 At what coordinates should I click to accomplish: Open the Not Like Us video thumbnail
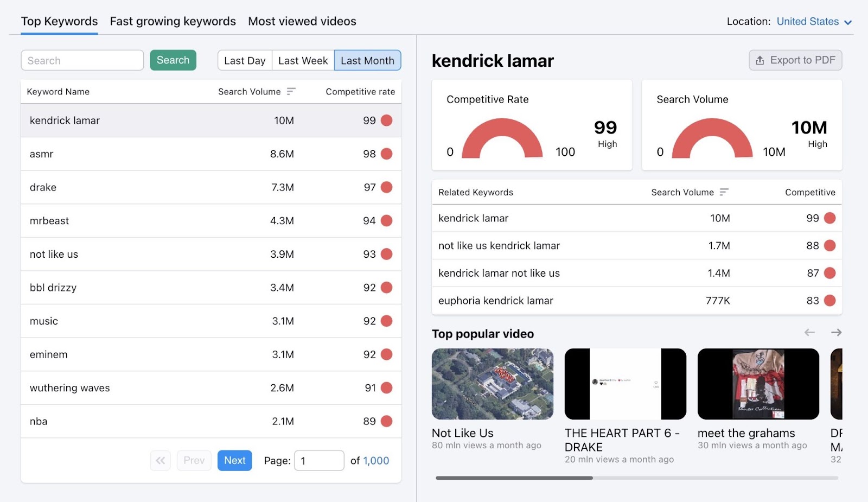click(492, 384)
